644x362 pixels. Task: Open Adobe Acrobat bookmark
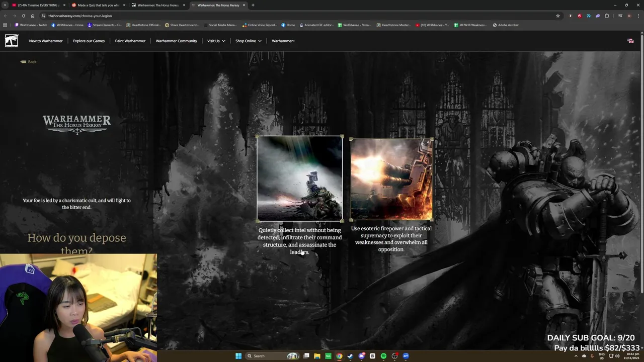click(506, 25)
